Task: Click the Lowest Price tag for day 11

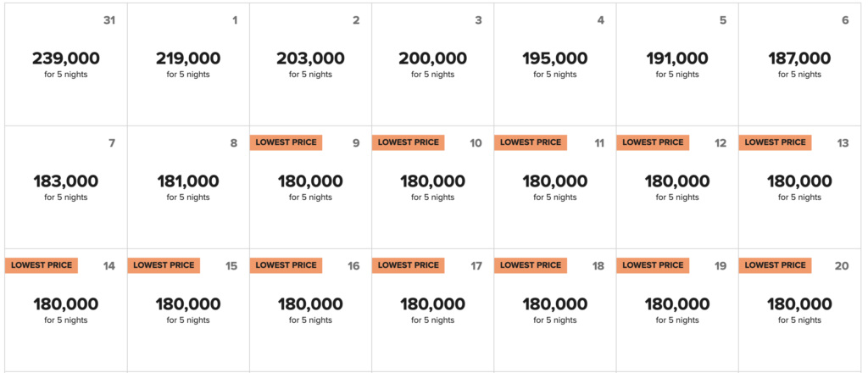Action: 531,142
